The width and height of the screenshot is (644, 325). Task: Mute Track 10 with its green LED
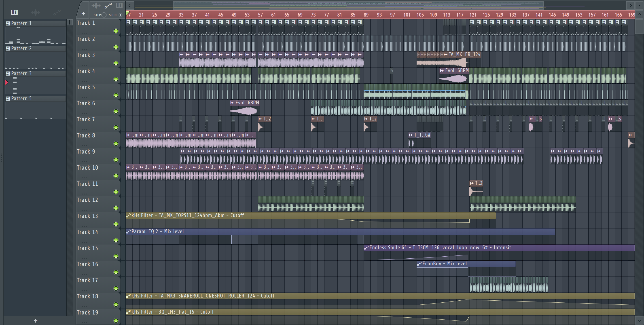coord(116,176)
